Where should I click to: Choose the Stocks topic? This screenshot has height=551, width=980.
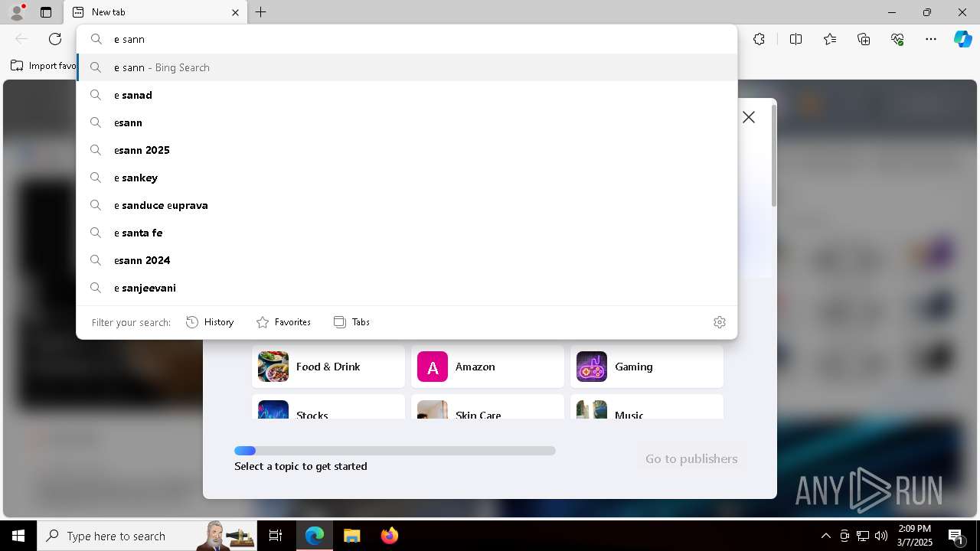328,406
